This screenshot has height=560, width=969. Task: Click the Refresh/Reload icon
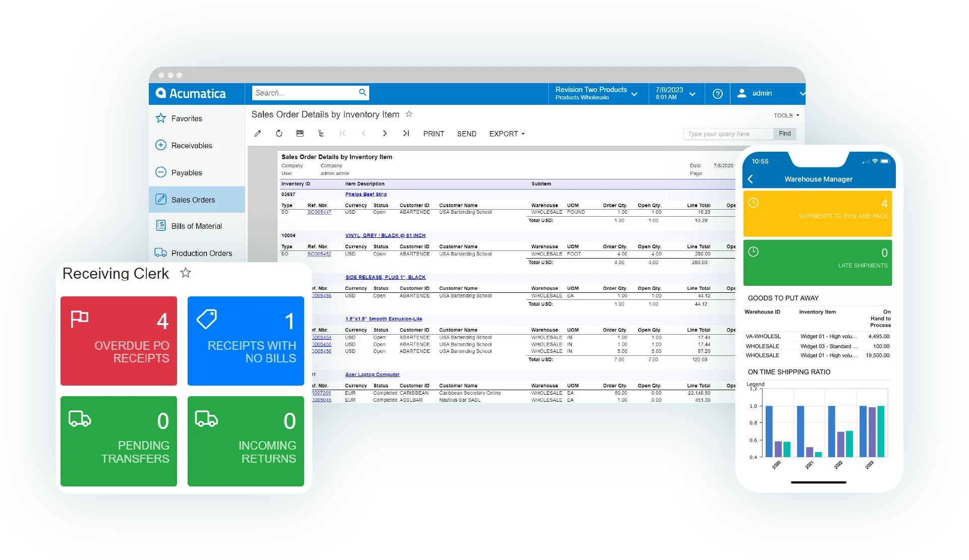click(279, 134)
